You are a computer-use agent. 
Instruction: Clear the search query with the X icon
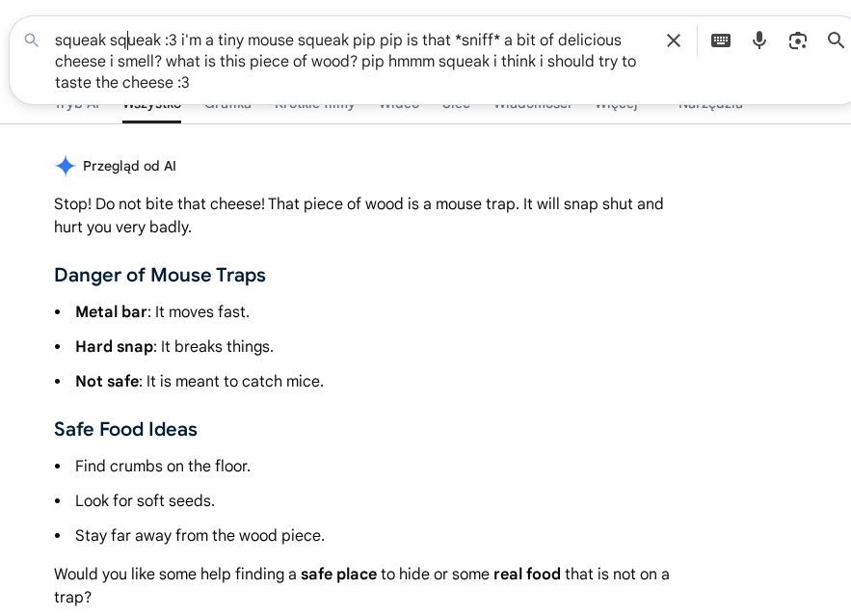click(673, 40)
